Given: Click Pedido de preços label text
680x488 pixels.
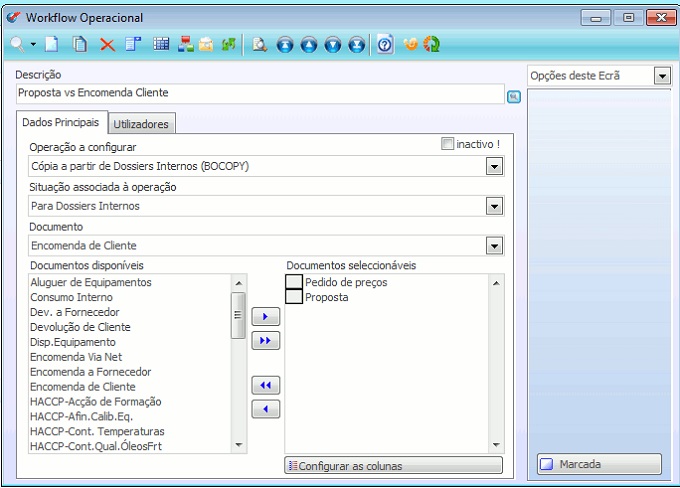Looking at the screenshot, I should [x=346, y=282].
